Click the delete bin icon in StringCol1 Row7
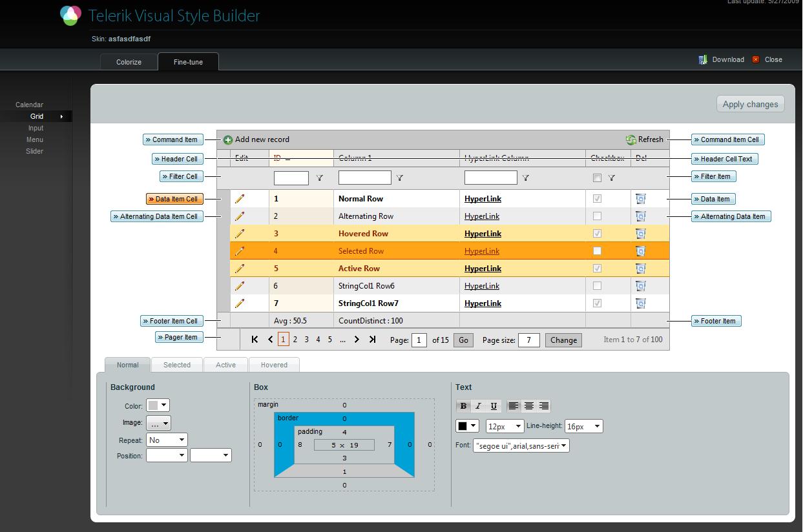Viewport: 803px width, 532px height. pos(640,303)
